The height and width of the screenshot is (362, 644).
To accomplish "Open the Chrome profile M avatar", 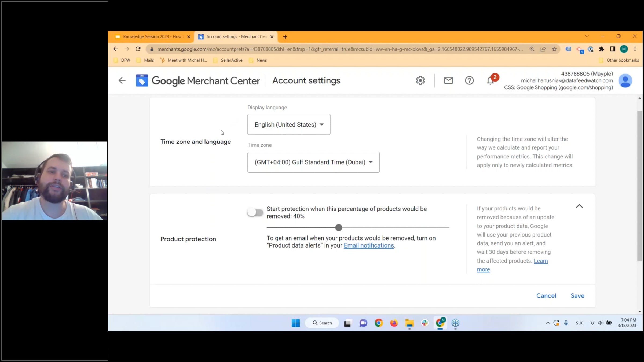I will point(624,49).
